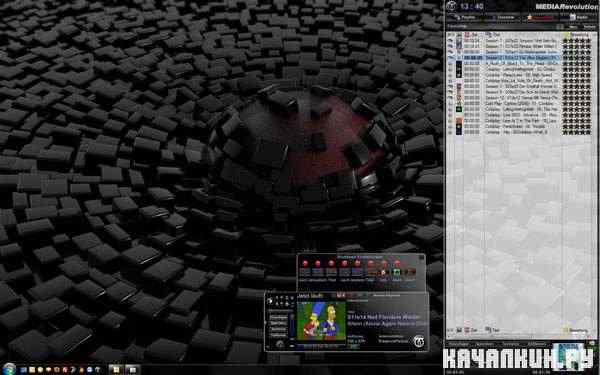Click the folder taskbar button next to quick launch
600x375 pixels.
[x=116, y=369]
